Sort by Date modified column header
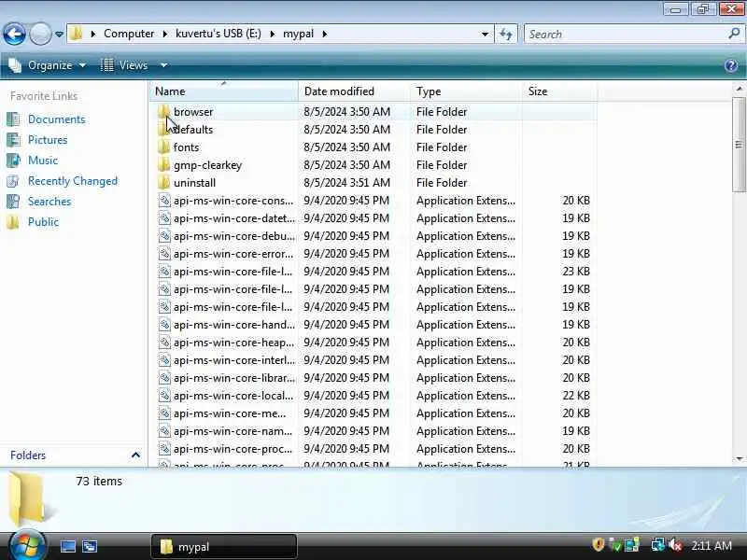The height and width of the screenshot is (560, 747). (354, 91)
